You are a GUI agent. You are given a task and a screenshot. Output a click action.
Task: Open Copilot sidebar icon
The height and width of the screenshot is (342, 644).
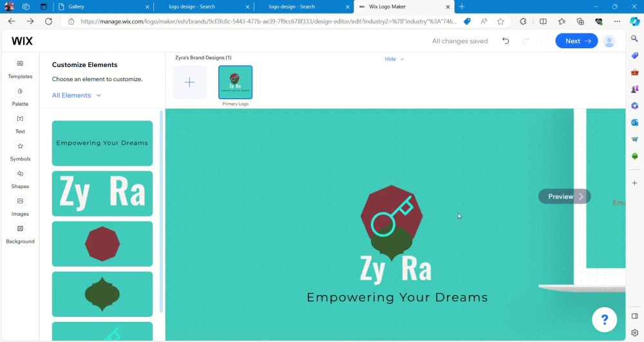click(634, 21)
